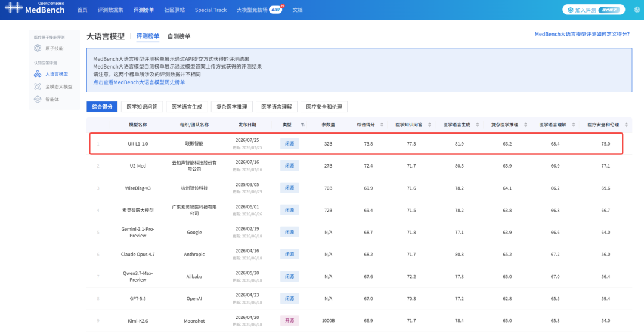Click the UII-L1-1.0 model name
Image resolution: width=644 pixels, height=334 pixels.
(x=138, y=144)
